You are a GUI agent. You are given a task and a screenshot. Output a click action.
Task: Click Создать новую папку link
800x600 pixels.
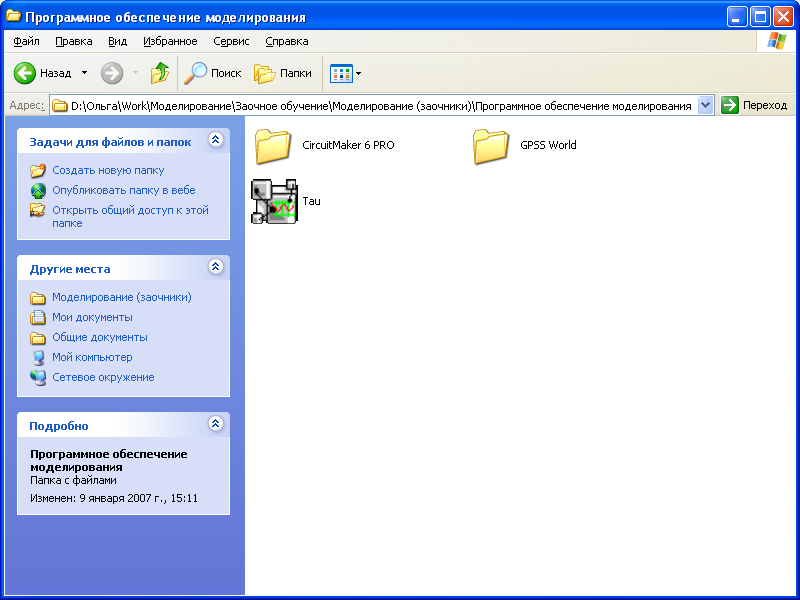108,170
